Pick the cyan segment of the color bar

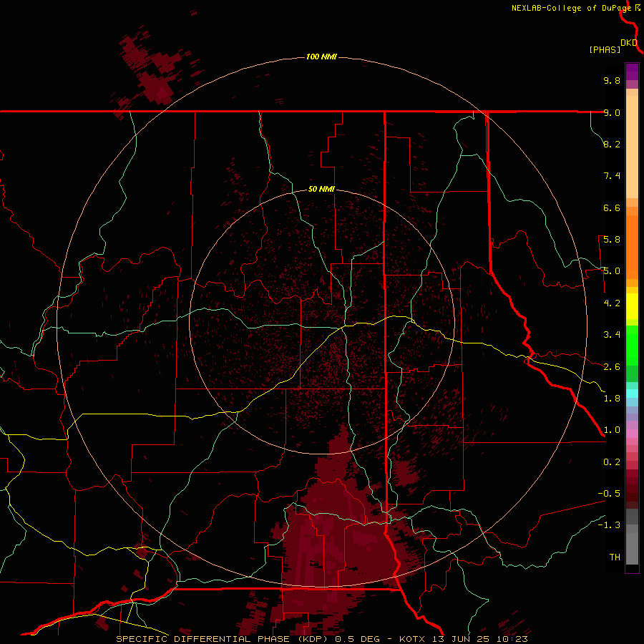pos(632,394)
